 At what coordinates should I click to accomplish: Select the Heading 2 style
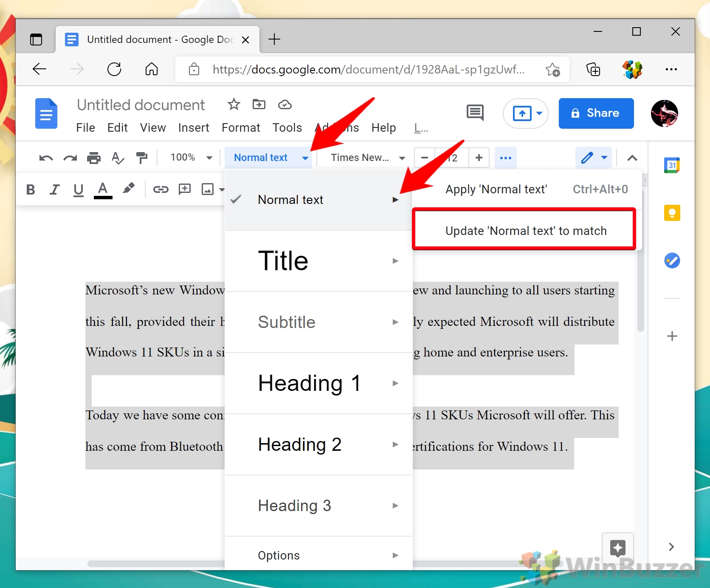pyautogui.click(x=318, y=444)
